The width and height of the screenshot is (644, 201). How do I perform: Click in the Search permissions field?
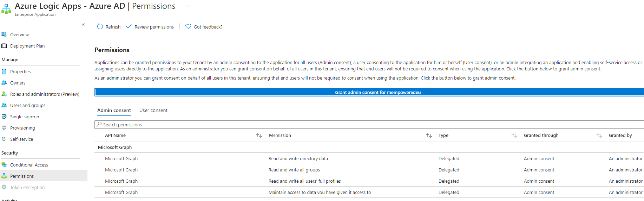(x=369, y=125)
